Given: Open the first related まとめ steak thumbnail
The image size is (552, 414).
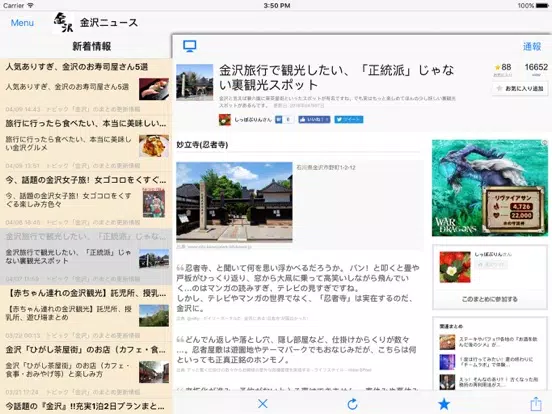Looking at the screenshot, I should [x=447, y=342].
